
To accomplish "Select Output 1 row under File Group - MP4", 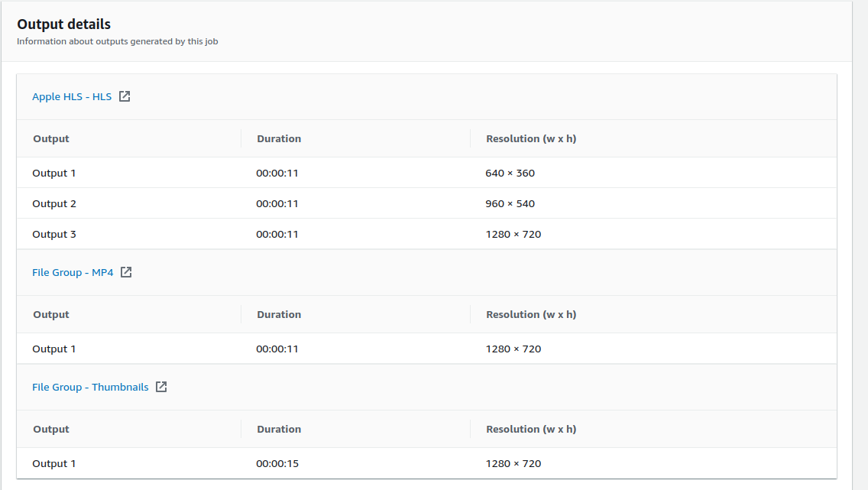I will [54, 349].
